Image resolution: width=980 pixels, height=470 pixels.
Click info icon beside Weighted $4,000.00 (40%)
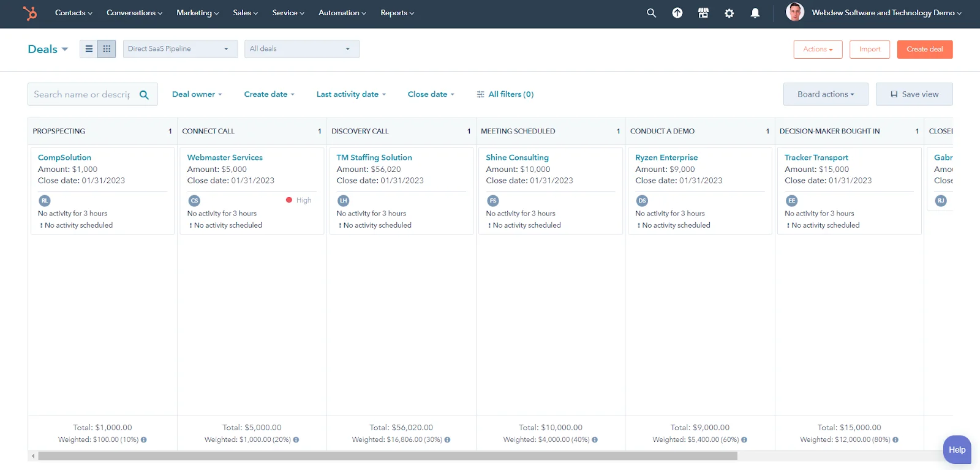click(595, 440)
